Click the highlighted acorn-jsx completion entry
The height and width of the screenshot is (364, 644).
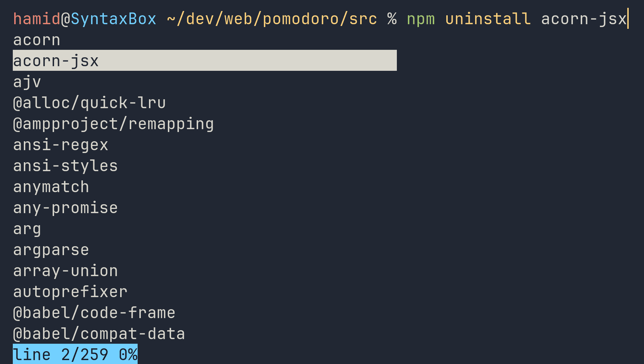click(56, 61)
